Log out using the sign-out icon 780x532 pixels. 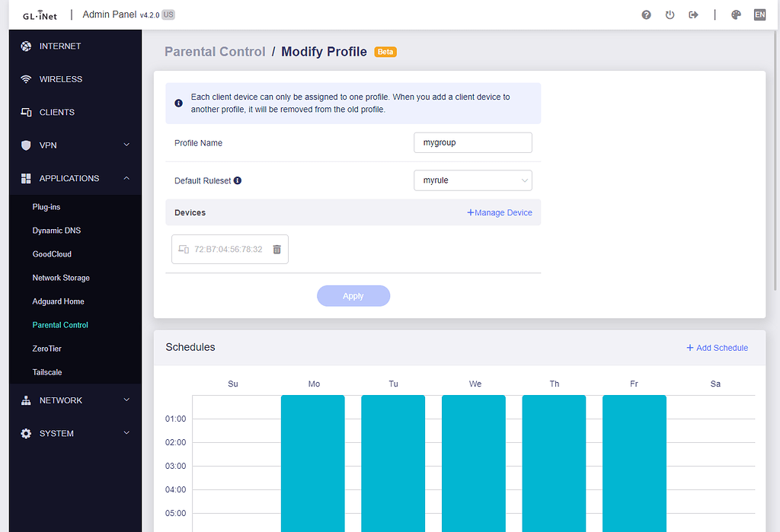[x=693, y=14]
